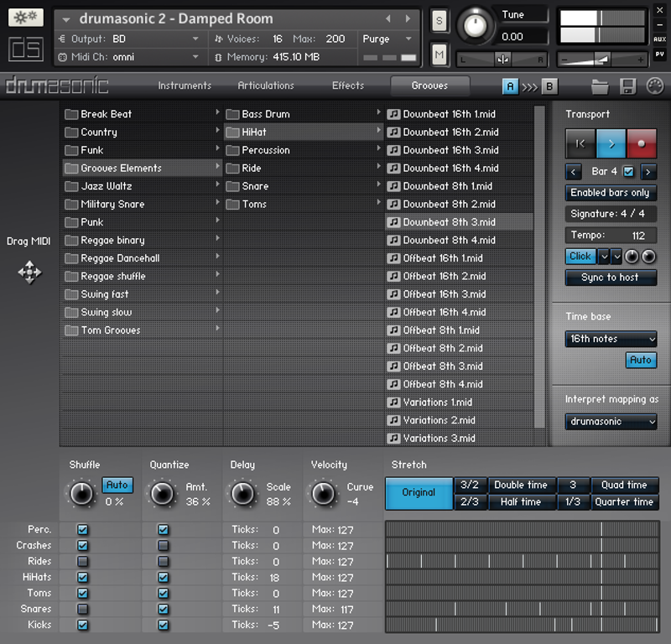Open settings with the dial icon
Image resolution: width=671 pixels, height=644 pixels.
[x=655, y=86]
